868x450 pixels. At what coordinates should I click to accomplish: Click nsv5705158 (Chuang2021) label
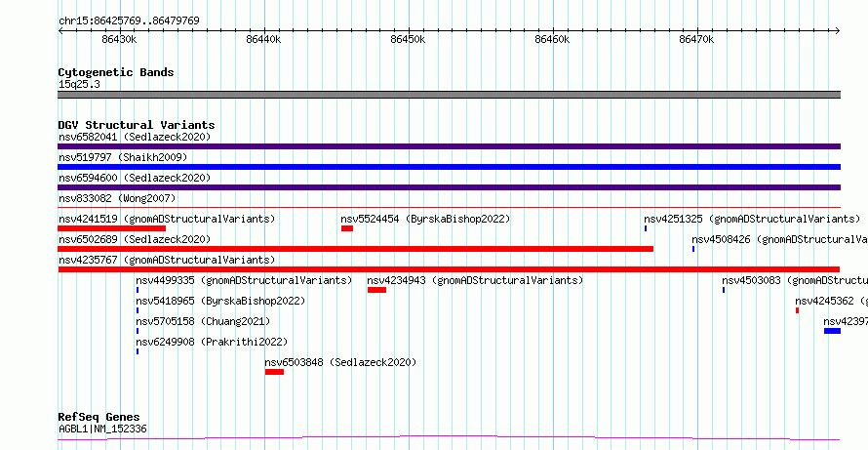pyautogui.click(x=203, y=321)
